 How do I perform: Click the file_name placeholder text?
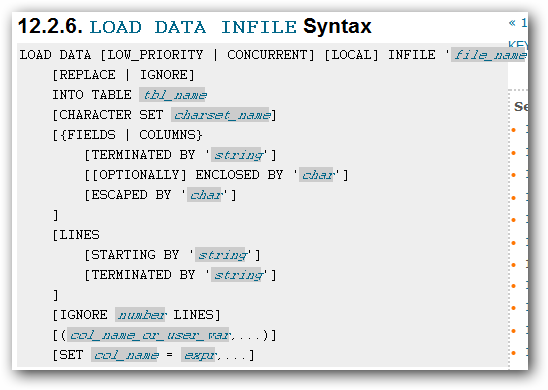489,55
